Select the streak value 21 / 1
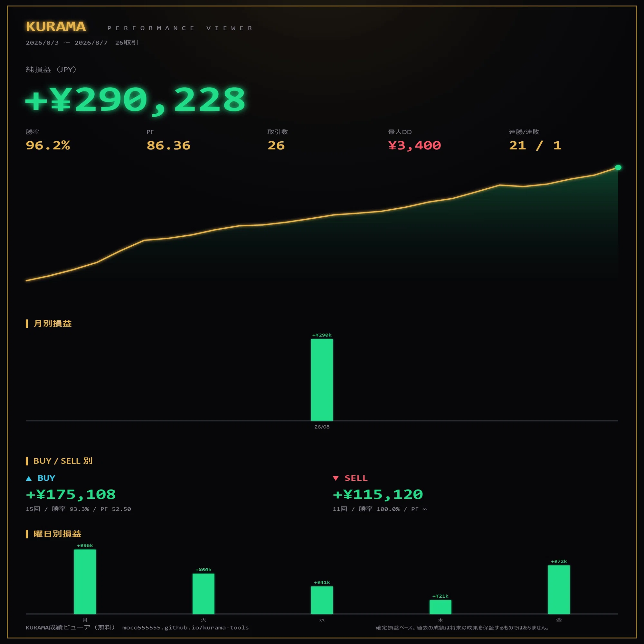 [535, 145]
